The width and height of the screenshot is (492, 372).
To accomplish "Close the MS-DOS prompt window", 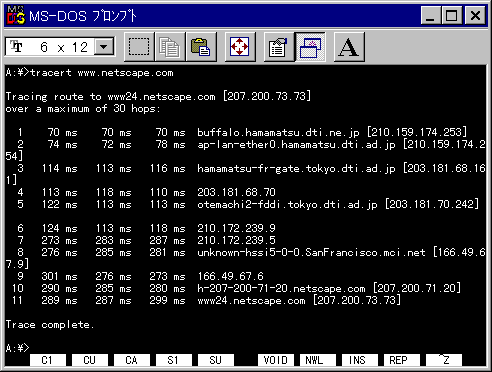I will pos(475,15).
